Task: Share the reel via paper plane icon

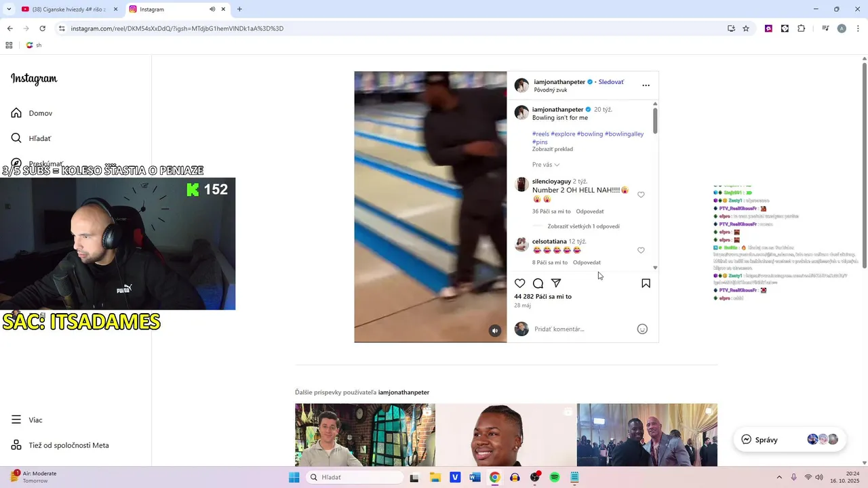Action: pyautogui.click(x=556, y=283)
